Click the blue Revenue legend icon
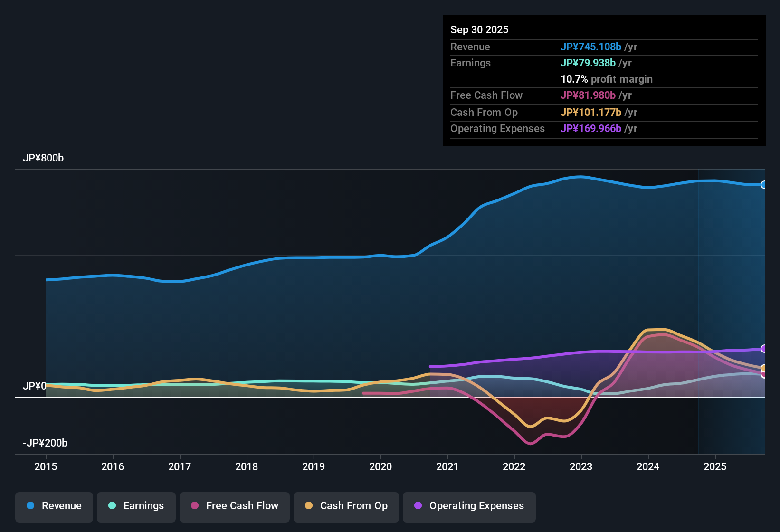The width and height of the screenshot is (780, 532). coord(30,506)
